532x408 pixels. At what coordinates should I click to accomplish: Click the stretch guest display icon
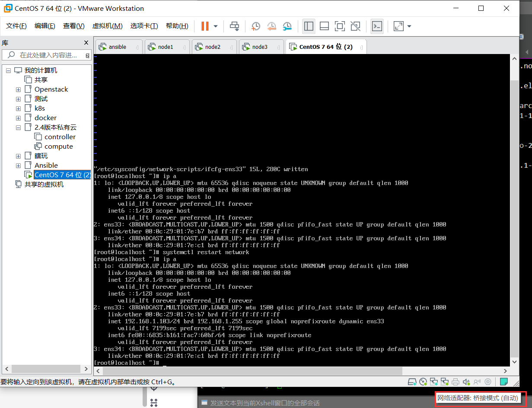(398, 26)
